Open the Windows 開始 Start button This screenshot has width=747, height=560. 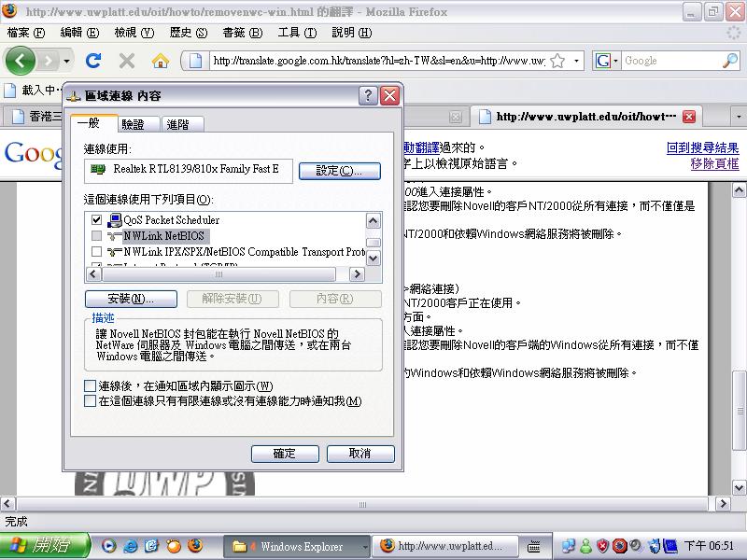(x=45, y=546)
